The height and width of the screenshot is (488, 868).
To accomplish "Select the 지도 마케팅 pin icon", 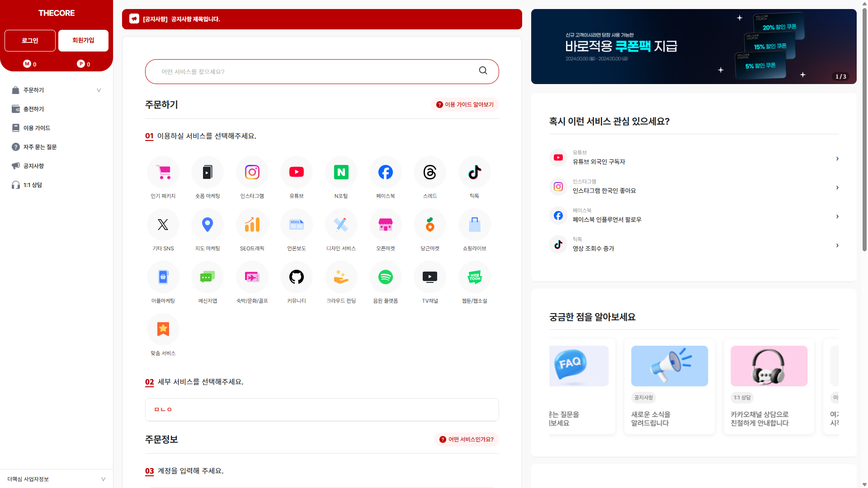I will click(208, 225).
